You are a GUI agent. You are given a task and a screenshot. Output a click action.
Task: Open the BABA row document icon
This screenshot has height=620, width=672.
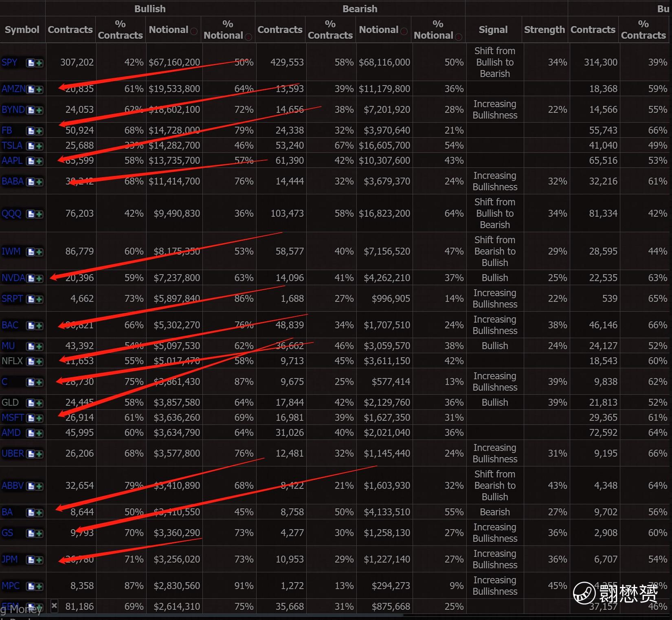(x=31, y=182)
